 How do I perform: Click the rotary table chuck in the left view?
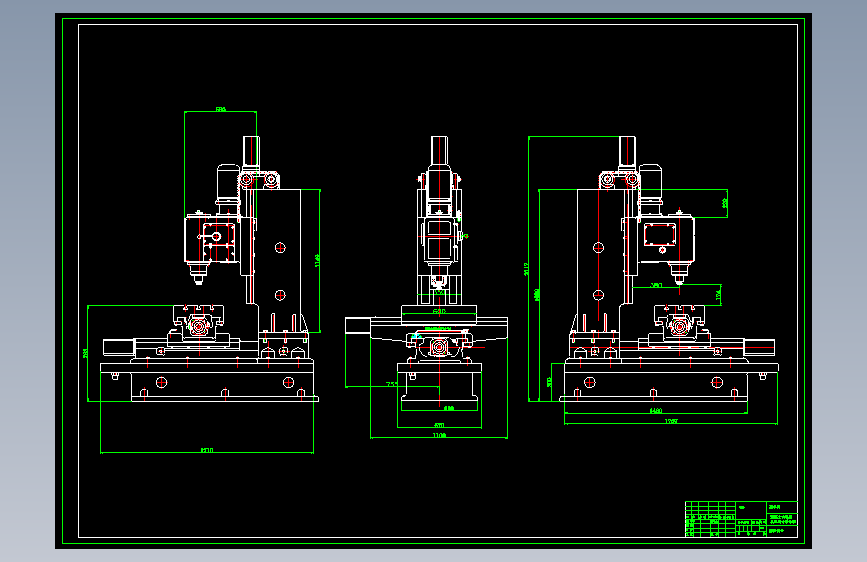coord(198,326)
